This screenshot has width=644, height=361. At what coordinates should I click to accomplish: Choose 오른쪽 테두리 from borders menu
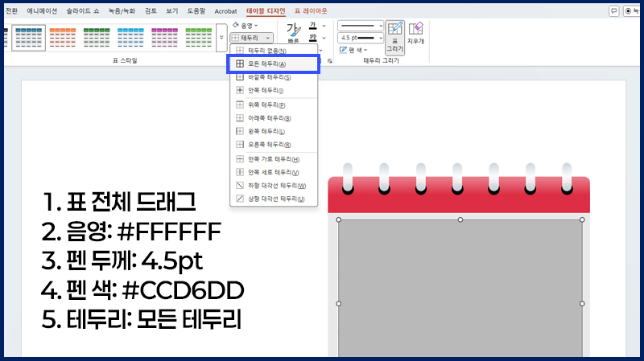(274, 145)
